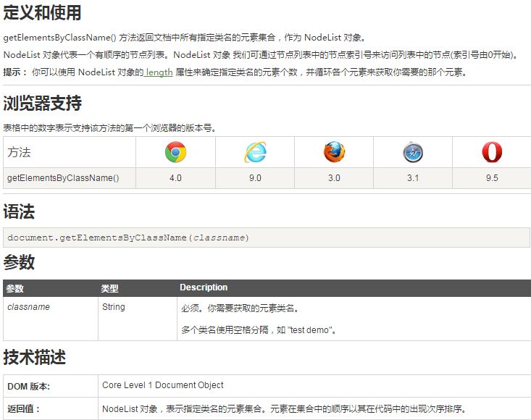Click the 参数 column header
This screenshot has height=420, width=531.
point(51,288)
